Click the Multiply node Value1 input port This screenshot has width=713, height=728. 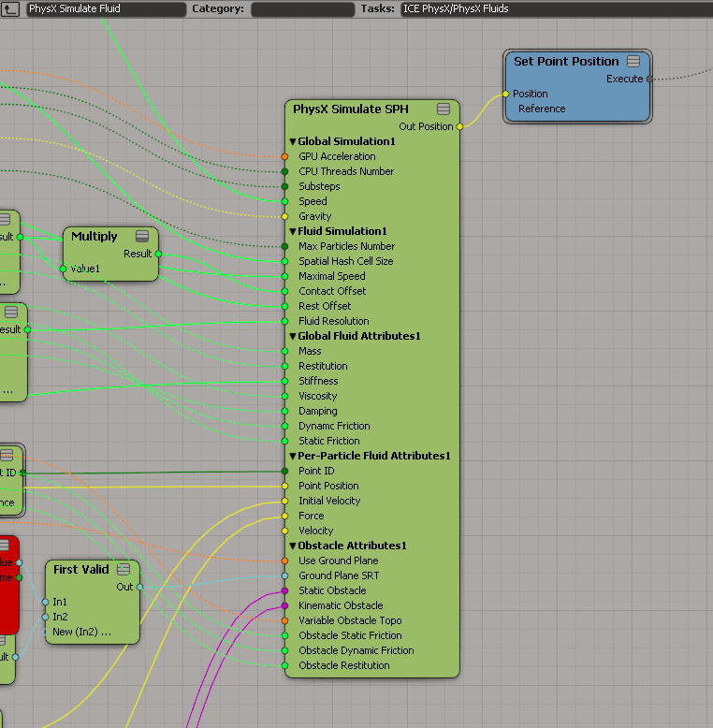tap(63, 269)
